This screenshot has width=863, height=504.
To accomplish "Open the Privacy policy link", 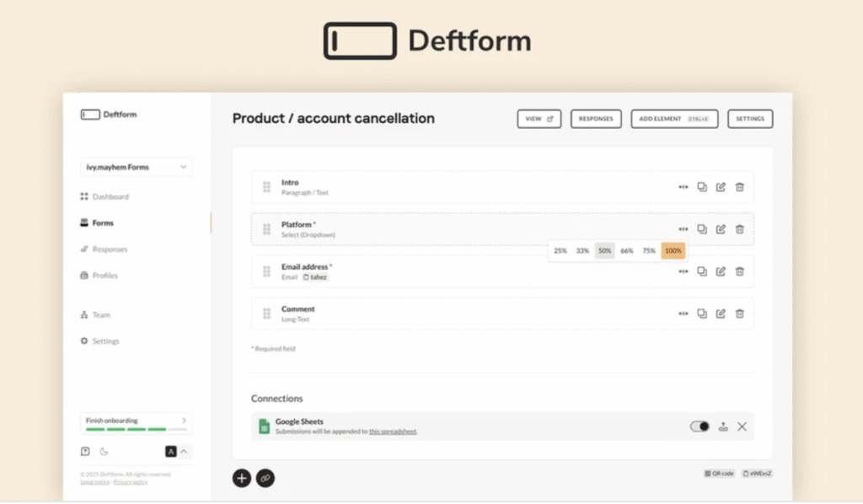I will tap(131, 482).
